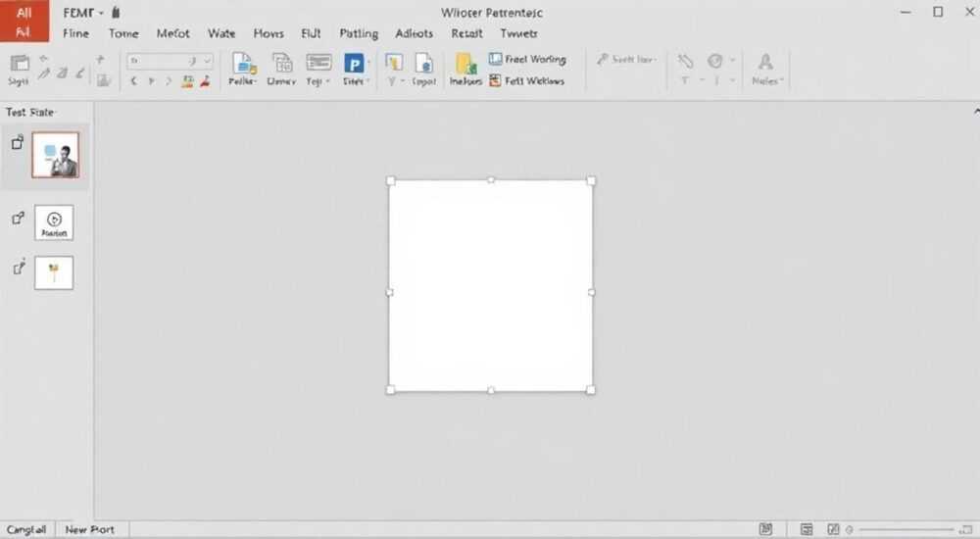Click the notes view icon in status bar

click(765, 529)
